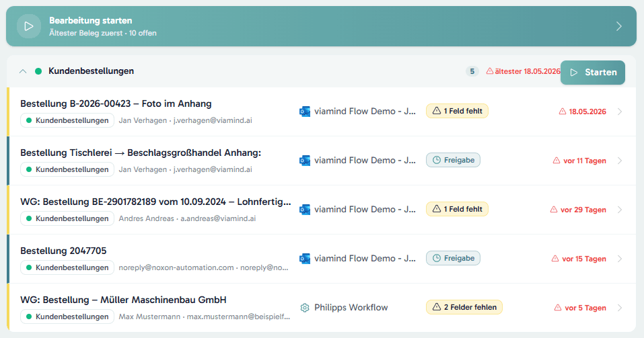Click 'Philipps Workflow' text
644x338 pixels.
[x=351, y=308]
